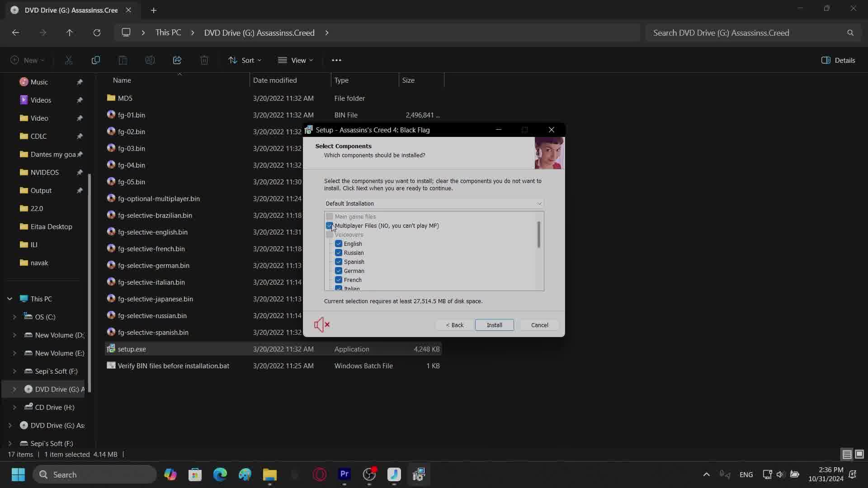Click DVD Drive (G:) breadcrumb segment
This screenshot has width=868, height=488.
[x=259, y=33]
